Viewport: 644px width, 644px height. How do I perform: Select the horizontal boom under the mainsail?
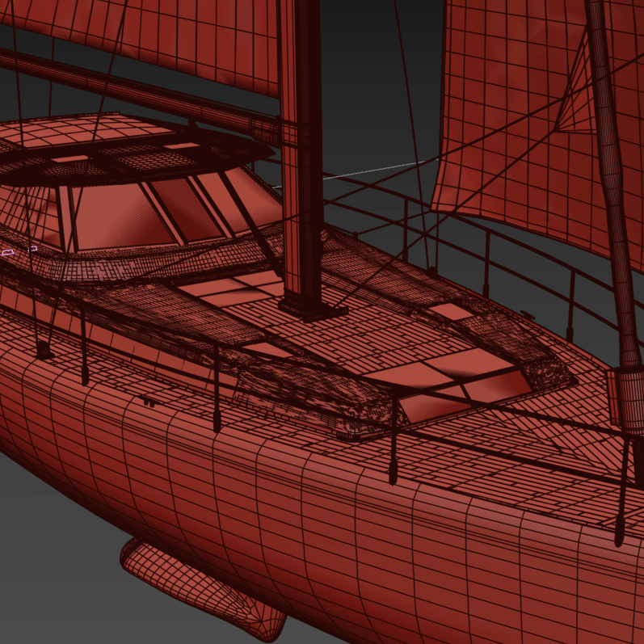[121, 87]
